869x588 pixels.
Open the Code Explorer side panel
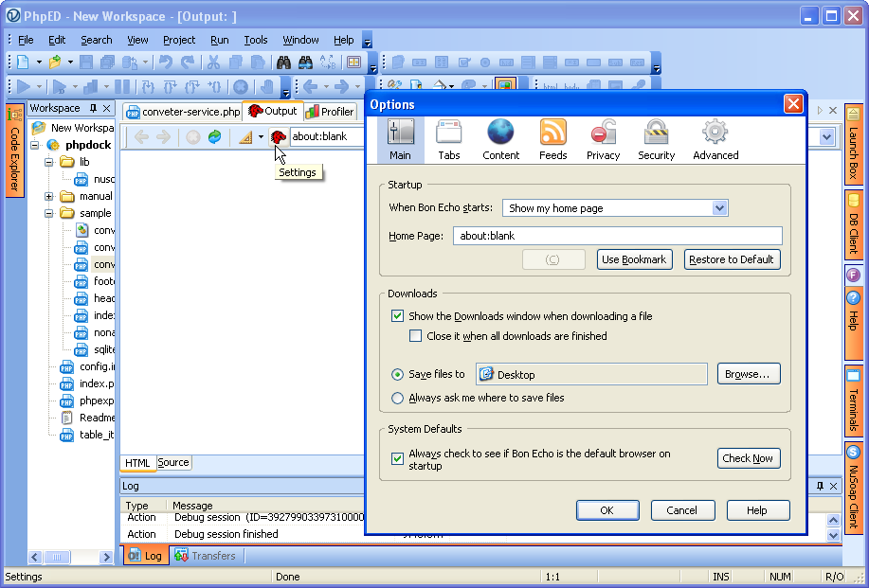click(15, 150)
